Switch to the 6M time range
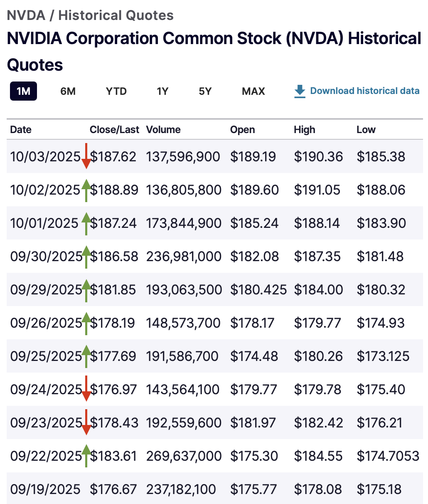Screen dimensions: 428x504 [x=68, y=91]
